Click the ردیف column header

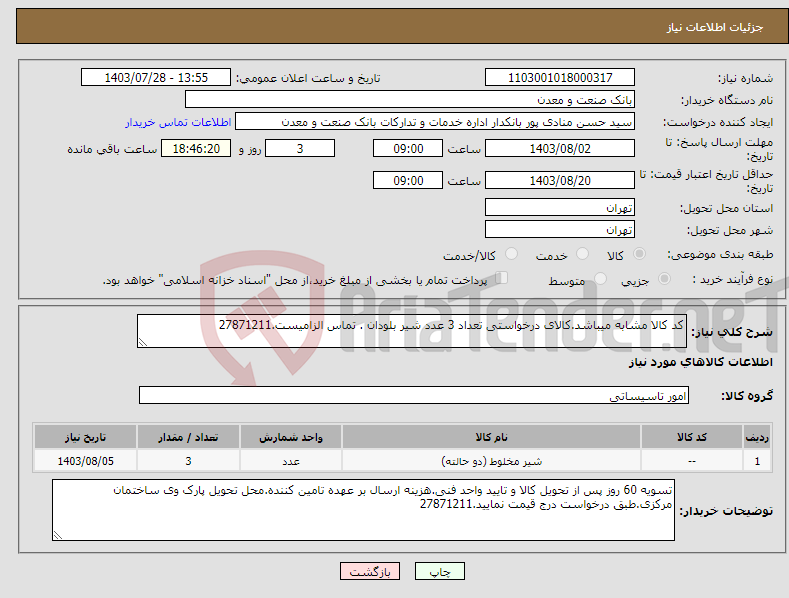[x=757, y=437]
